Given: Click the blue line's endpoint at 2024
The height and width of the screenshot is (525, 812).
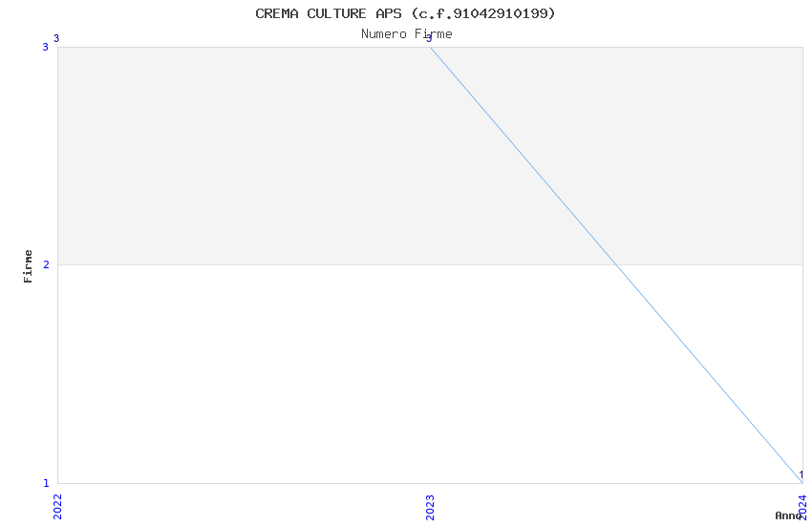Looking at the screenshot, I should (802, 483).
